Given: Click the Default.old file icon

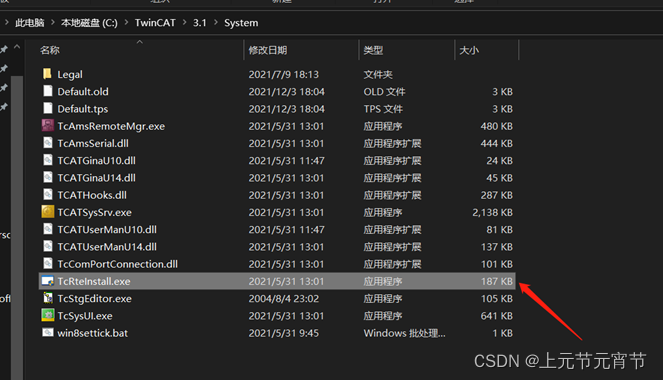Looking at the screenshot, I should pos(48,91).
